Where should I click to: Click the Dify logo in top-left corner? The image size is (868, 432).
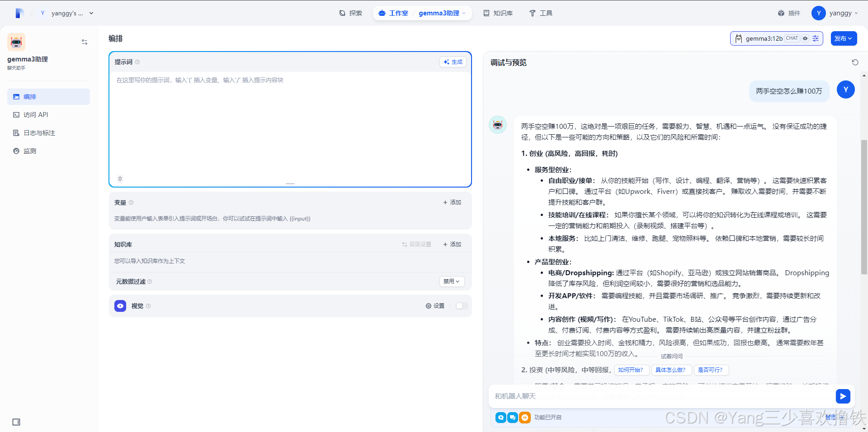point(19,13)
